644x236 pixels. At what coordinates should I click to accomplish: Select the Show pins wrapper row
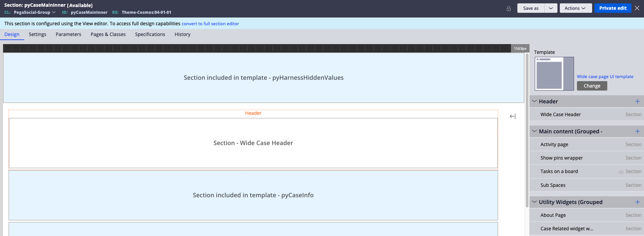pyautogui.click(x=587, y=158)
